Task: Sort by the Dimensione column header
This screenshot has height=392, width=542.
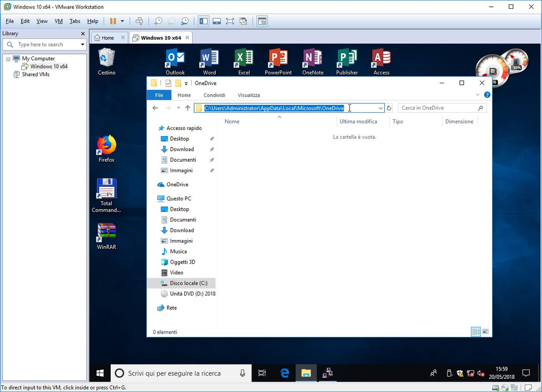Action: tap(460, 122)
